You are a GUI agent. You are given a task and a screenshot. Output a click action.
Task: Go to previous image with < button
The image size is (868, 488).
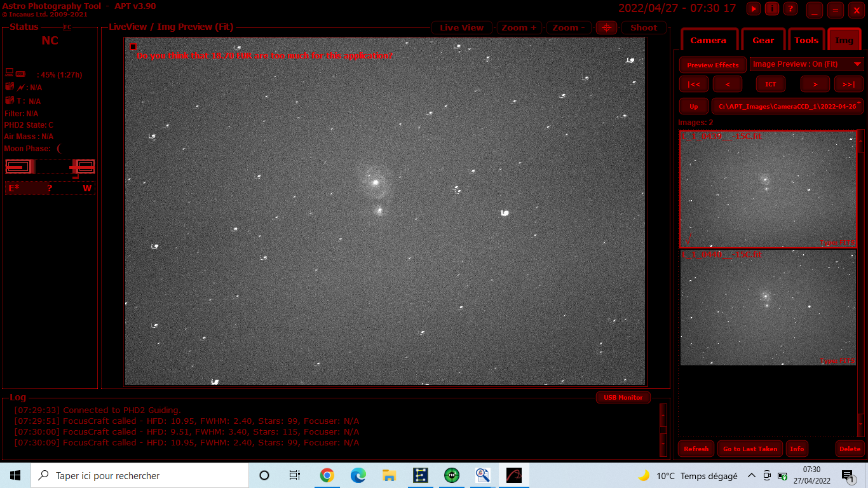click(x=728, y=84)
